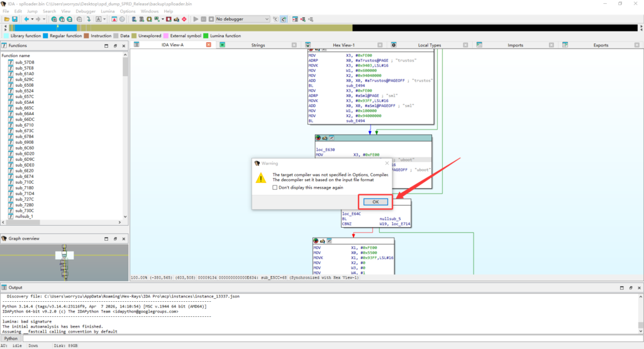Viewport: 644px width, 349px height.
Task: Click the Start process play button
Action: 196,19
